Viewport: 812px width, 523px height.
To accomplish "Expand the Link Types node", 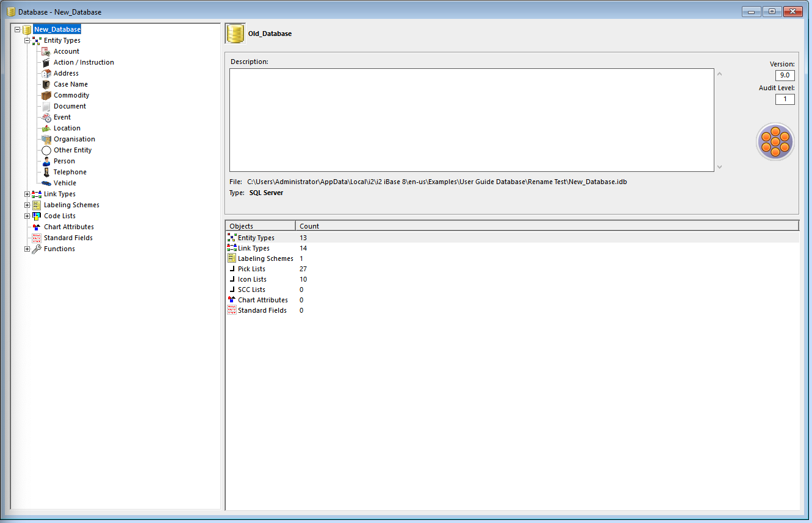I will (27, 194).
